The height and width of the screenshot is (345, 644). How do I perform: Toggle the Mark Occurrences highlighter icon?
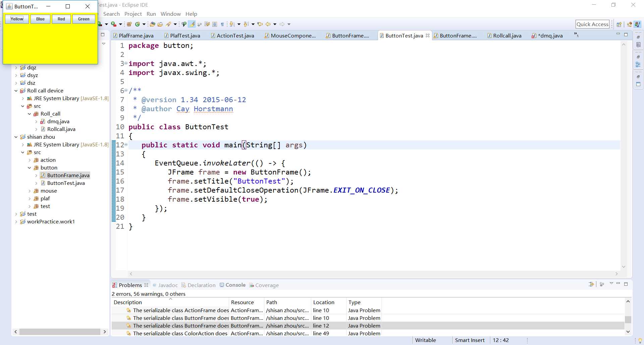tap(192, 24)
